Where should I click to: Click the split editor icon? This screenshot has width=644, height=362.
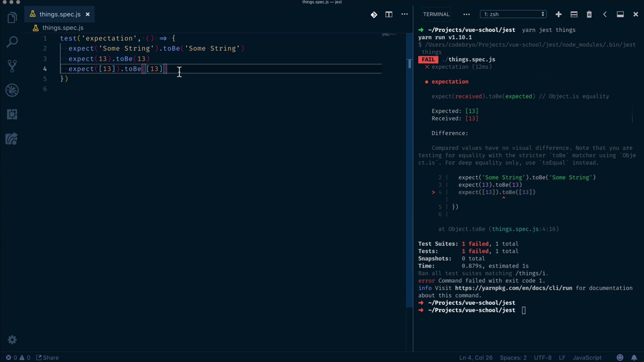coord(389,14)
